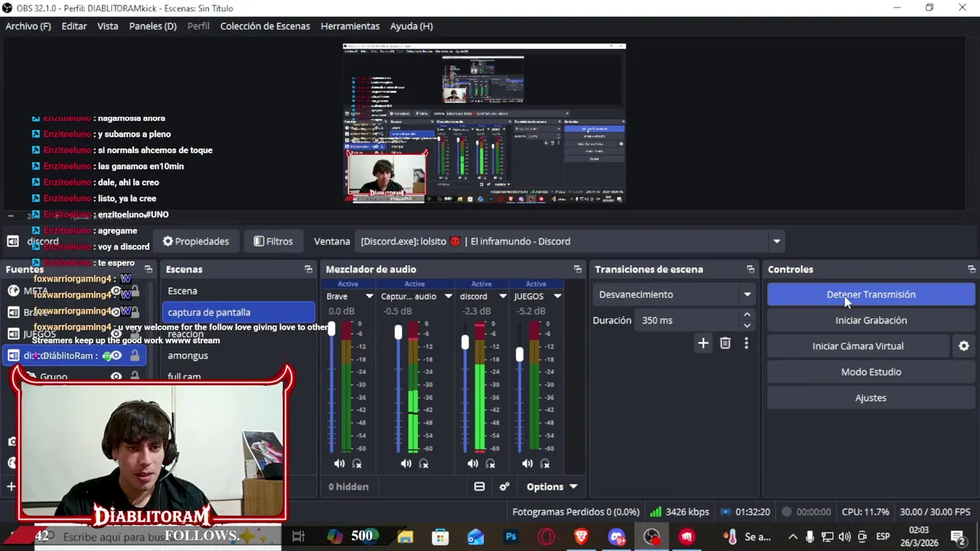Increase transition duration with up arrow

click(747, 315)
